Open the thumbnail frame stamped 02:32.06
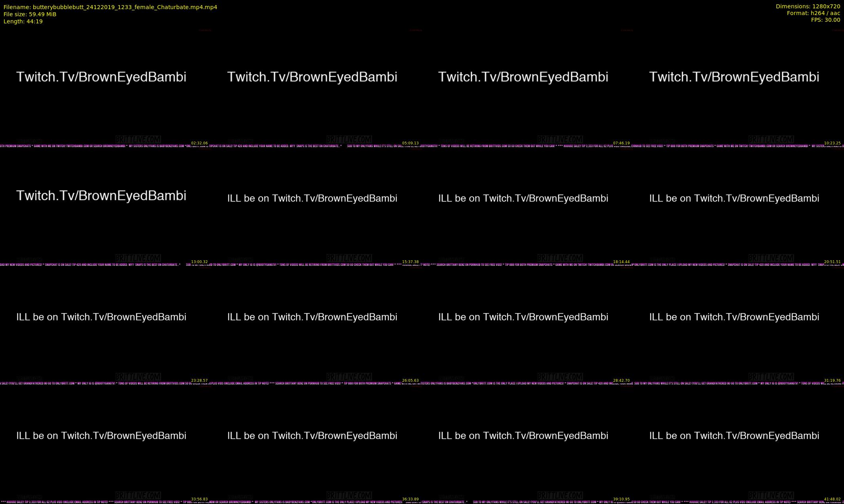The width and height of the screenshot is (844, 504). coord(105,88)
